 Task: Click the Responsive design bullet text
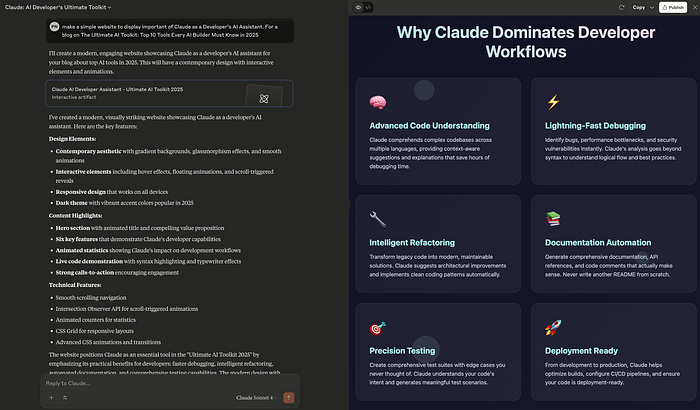pyautogui.click(x=112, y=192)
